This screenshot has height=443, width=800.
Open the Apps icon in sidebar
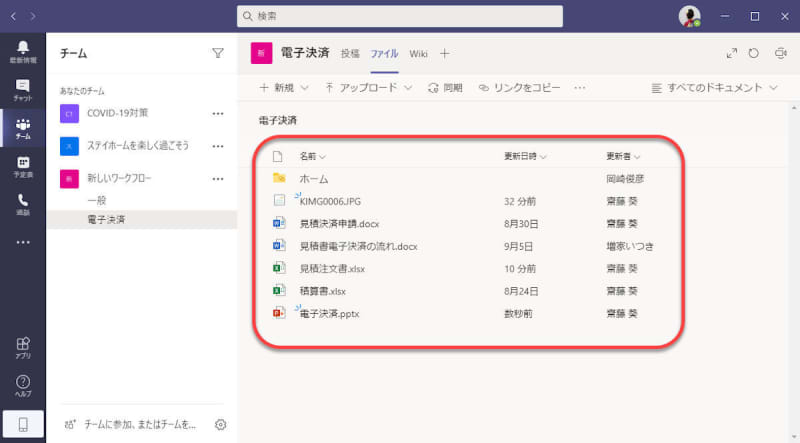pos(23,348)
